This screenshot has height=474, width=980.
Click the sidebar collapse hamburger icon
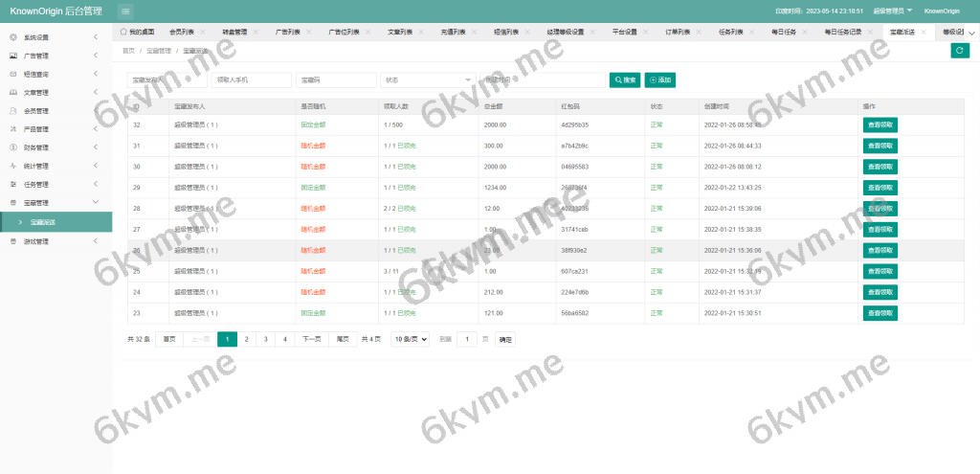point(126,11)
